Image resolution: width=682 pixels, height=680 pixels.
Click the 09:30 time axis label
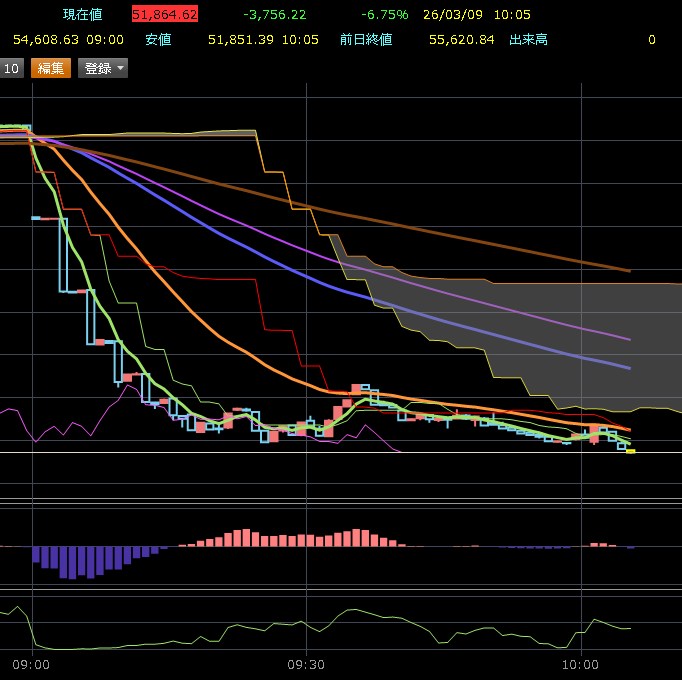click(x=306, y=663)
